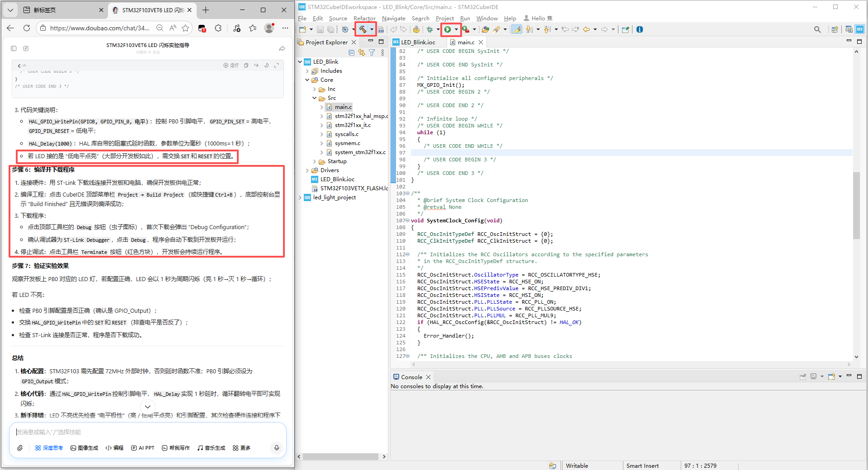Image resolution: width=868 pixels, height=470 pixels.
Task: Open the Navigate menu
Action: click(393, 19)
